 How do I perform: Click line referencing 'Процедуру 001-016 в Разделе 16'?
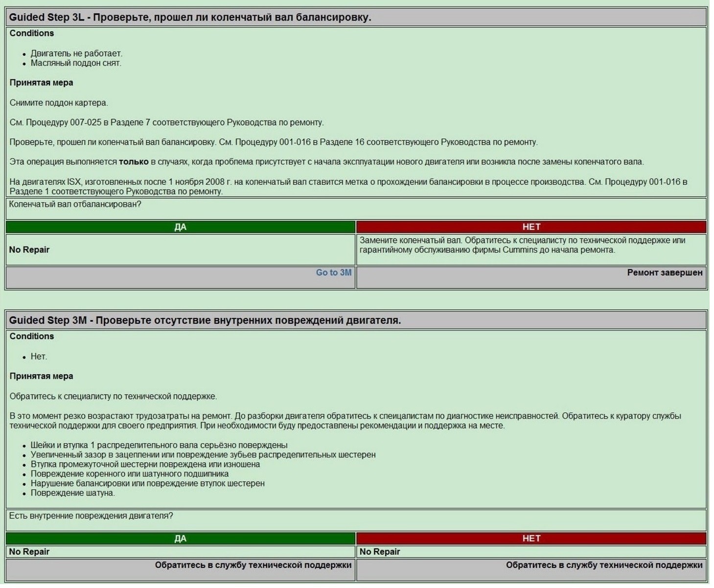274,142
